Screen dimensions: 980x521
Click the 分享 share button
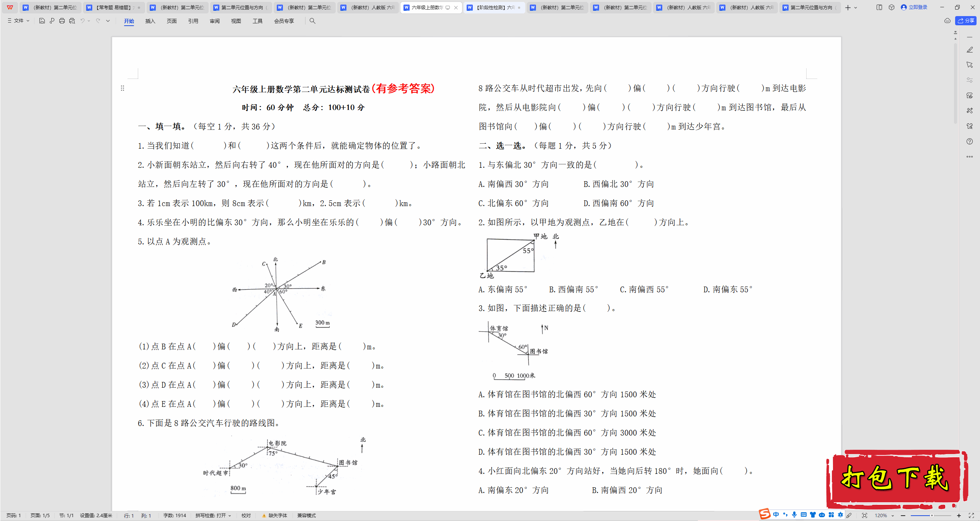tap(966, 21)
